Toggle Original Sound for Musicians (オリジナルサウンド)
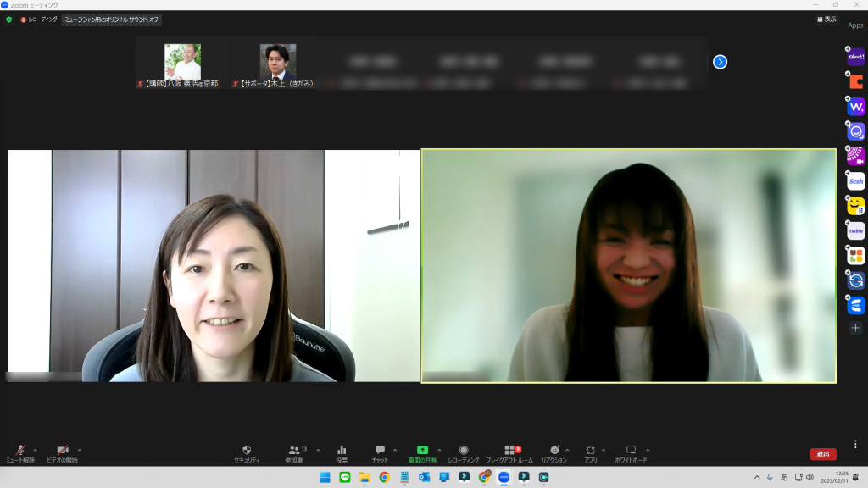Viewport: 868px width, 488px height. coord(111,19)
